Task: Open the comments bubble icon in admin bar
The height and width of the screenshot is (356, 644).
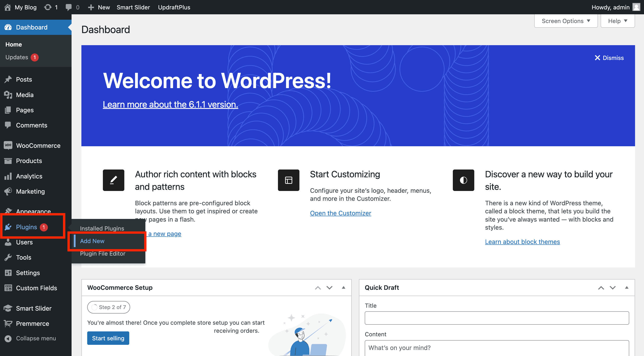Action: (68, 7)
